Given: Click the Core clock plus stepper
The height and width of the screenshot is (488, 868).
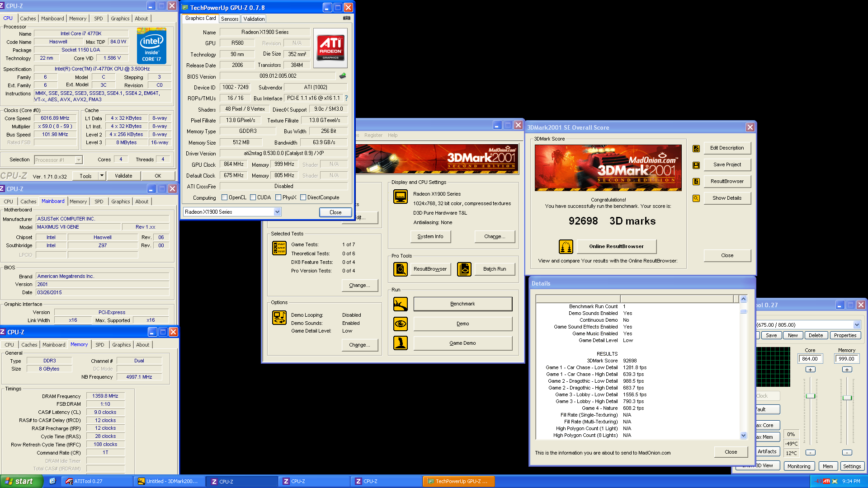Looking at the screenshot, I should (x=811, y=370).
